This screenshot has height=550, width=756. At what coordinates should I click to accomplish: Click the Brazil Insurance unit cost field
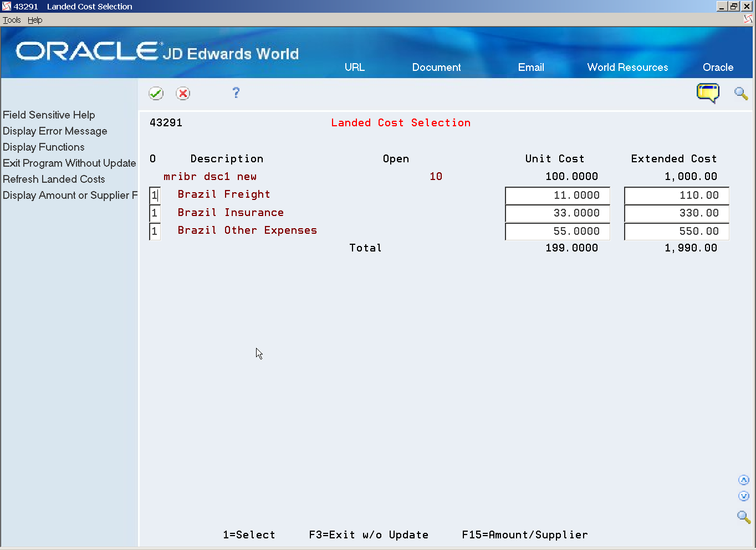[558, 213]
